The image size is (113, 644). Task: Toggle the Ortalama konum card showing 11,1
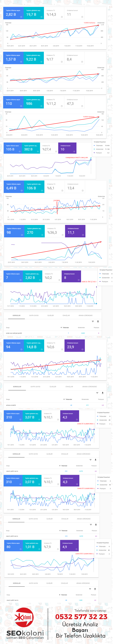tap(75, 231)
